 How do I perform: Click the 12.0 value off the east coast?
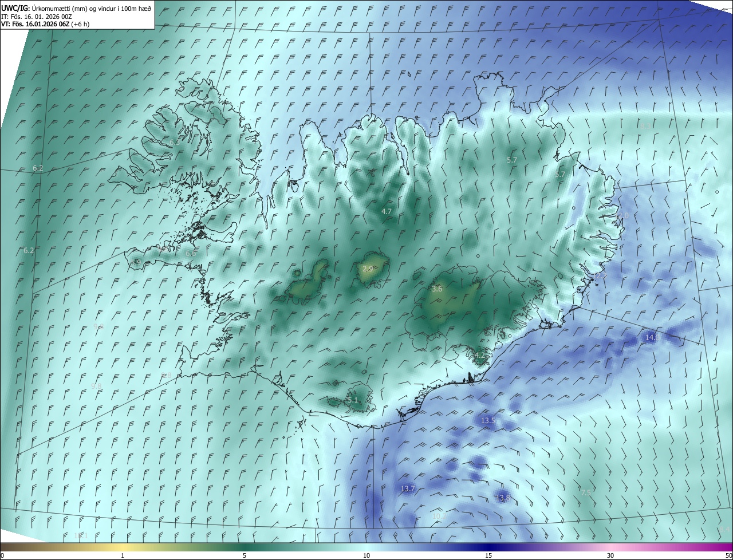click(x=622, y=215)
